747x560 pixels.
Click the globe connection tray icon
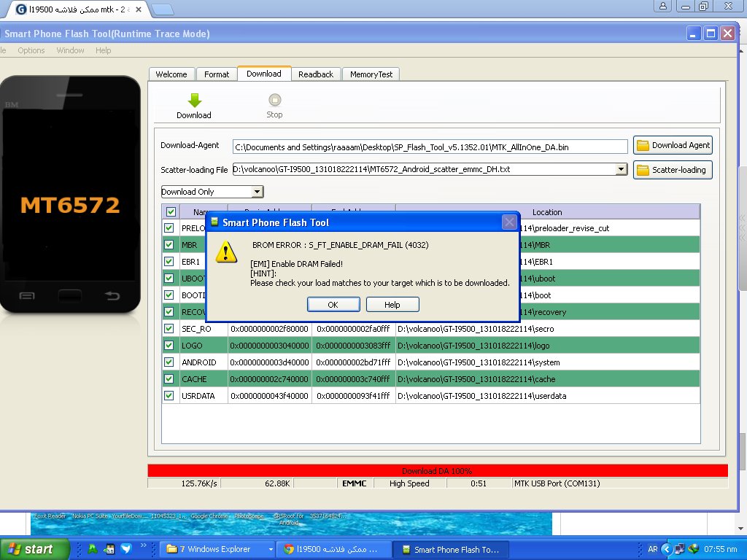(x=694, y=549)
